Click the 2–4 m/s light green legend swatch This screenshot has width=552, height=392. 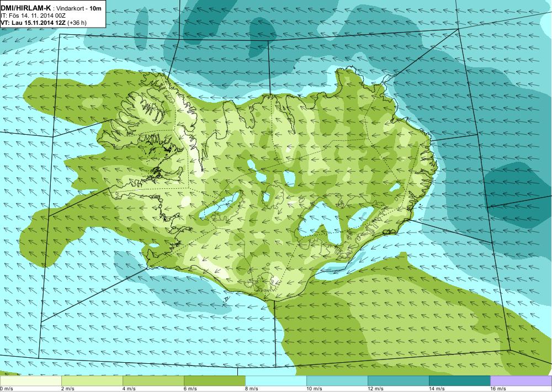coord(92,381)
